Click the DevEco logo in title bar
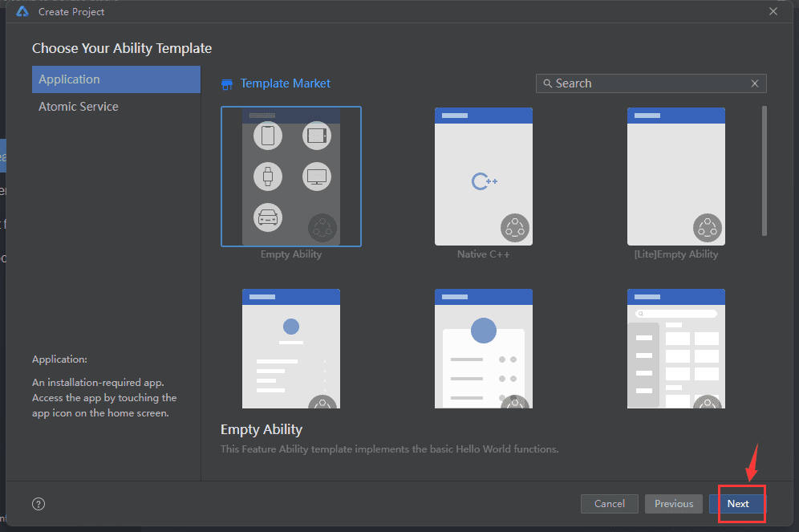 22,11
